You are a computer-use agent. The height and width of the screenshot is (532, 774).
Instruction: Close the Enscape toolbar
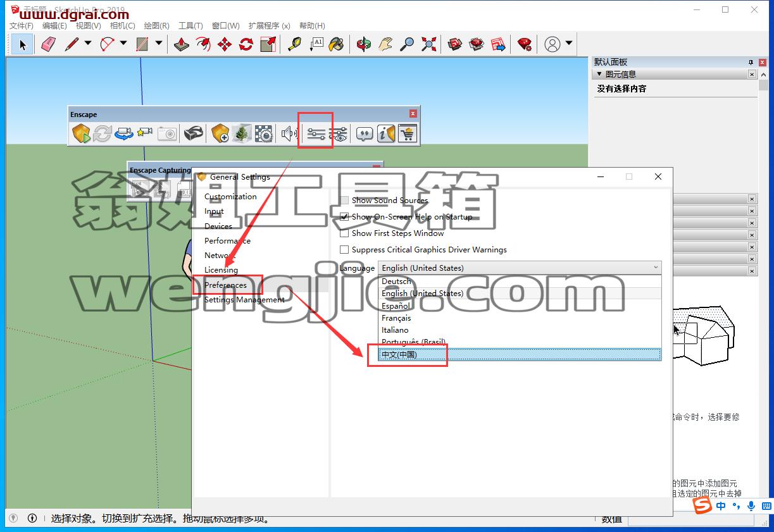point(413,114)
